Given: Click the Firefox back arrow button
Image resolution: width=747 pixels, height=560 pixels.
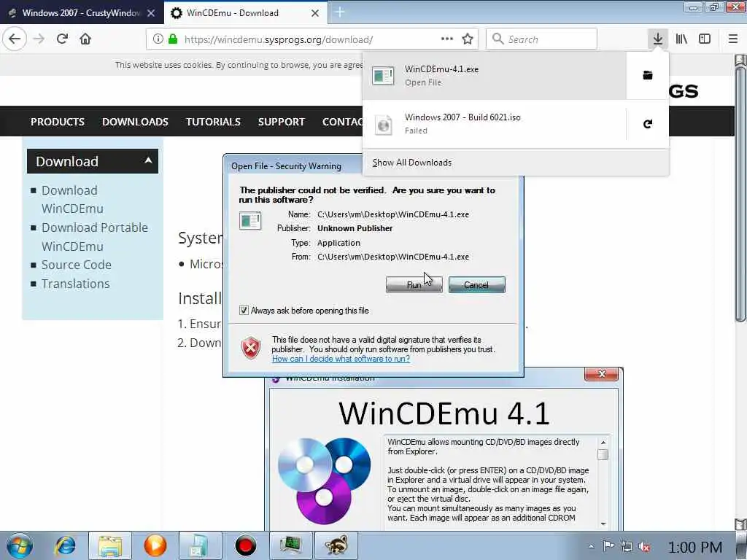Looking at the screenshot, I should [15, 39].
